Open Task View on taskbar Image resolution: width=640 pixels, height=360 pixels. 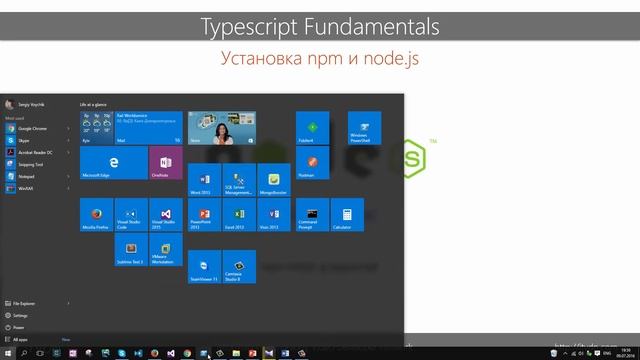(x=40, y=353)
